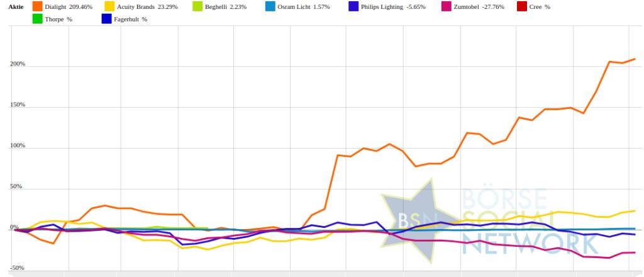Toggle the Acuity Brands 23.29% series label
Image resolution: width=644 pixels, height=277 pixels.
point(148,7)
